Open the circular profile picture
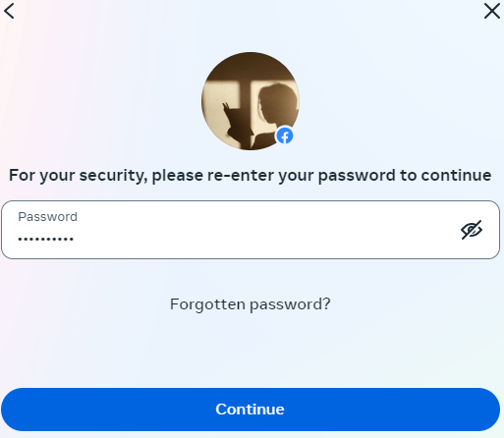The image size is (504, 438). click(x=251, y=101)
